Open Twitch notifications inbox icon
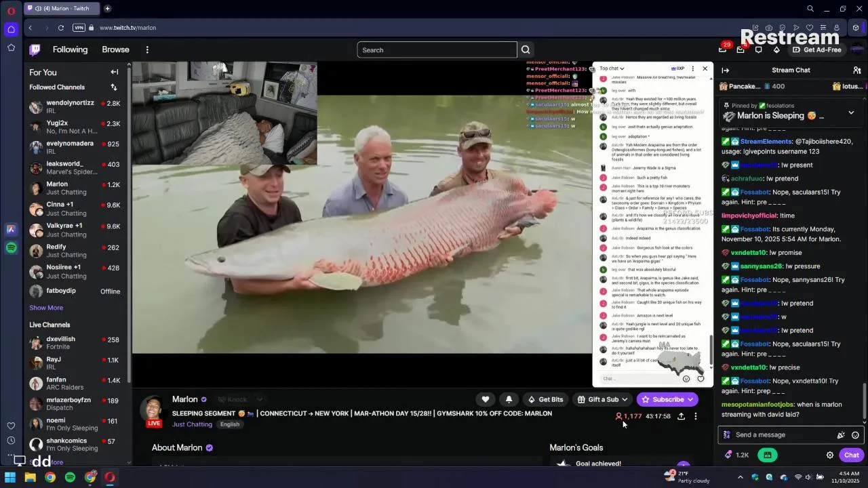Screen dimensions: 868x488 741,49
